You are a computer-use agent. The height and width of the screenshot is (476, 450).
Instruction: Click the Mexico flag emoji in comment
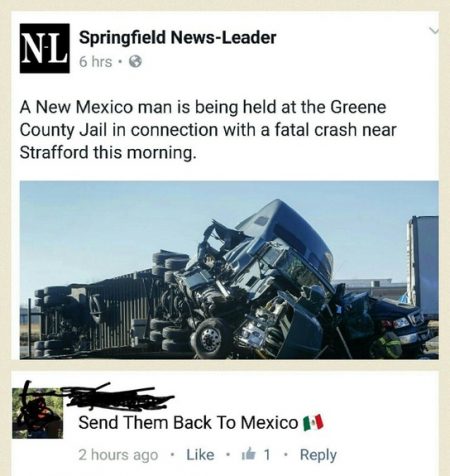tap(313, 423)
